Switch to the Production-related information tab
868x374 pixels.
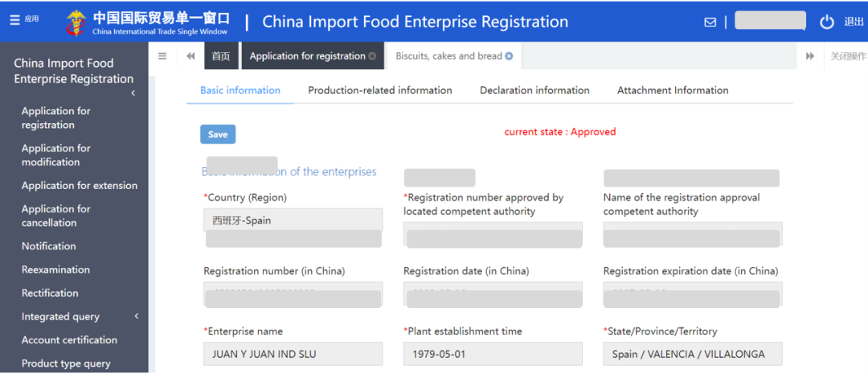click(380, 90)
